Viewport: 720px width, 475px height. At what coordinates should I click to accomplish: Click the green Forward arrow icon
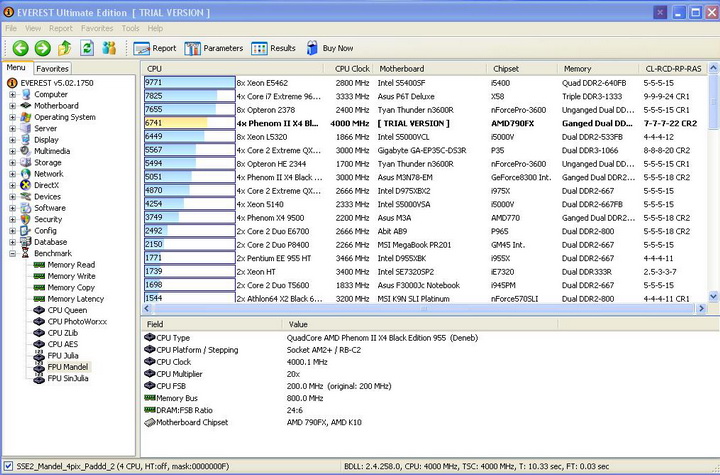(43, 48)
